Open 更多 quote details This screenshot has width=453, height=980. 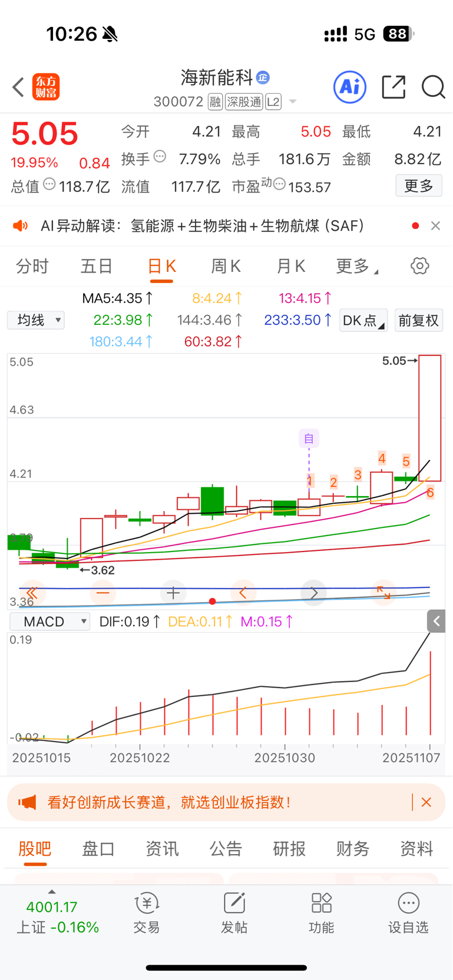tap(419, 186)
